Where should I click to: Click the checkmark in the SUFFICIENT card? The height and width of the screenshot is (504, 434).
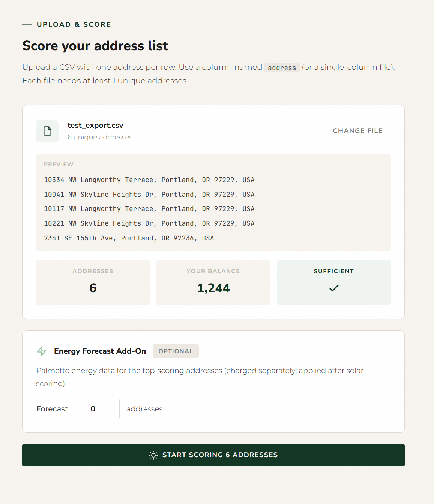click(x=333, y=288)
